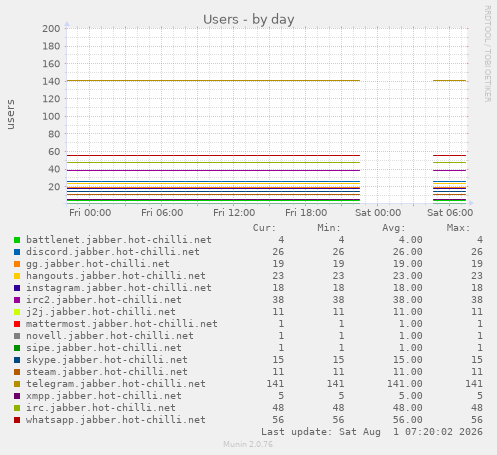Click the Munin 2.0.76 footer text
This screenshot has height=455, width=497.
click(248, 444)
